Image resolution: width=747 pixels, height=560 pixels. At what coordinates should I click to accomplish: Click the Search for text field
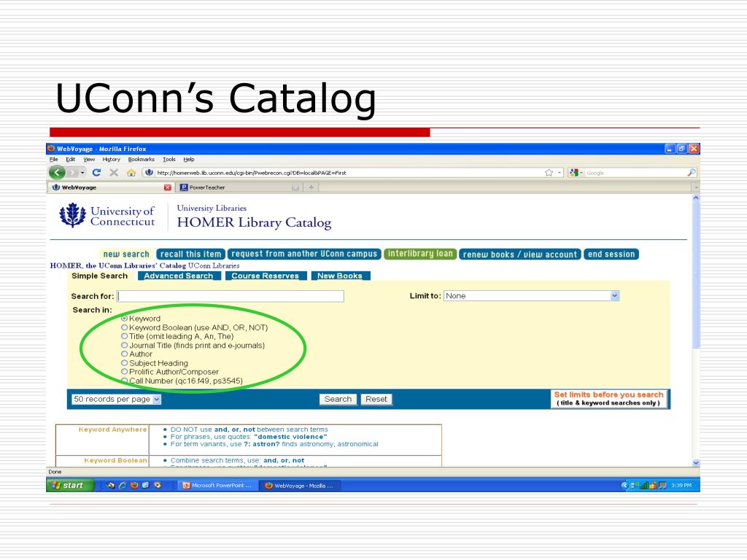click(231, 296)
